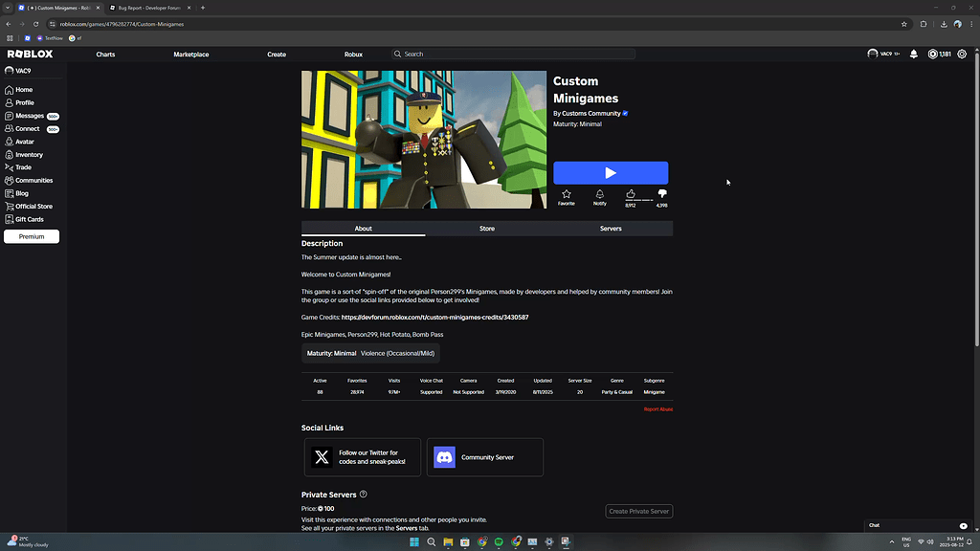Screen dimensions: 980x551
Task: Open the notifications bell in top bar
Action: (x=913, y=54)
